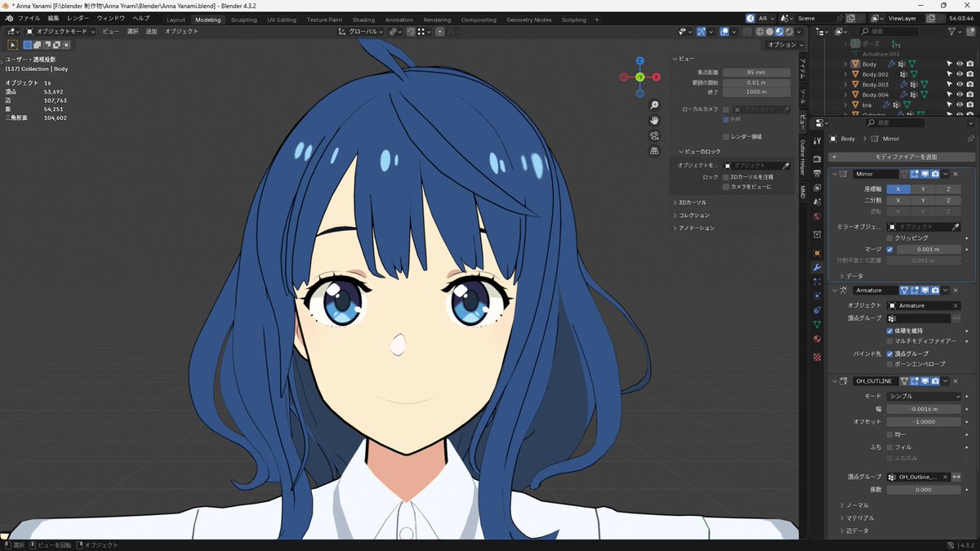Select Y in Mirror axis buttons
The height and width of the screenshot is (551, 980).
(924, 189)
